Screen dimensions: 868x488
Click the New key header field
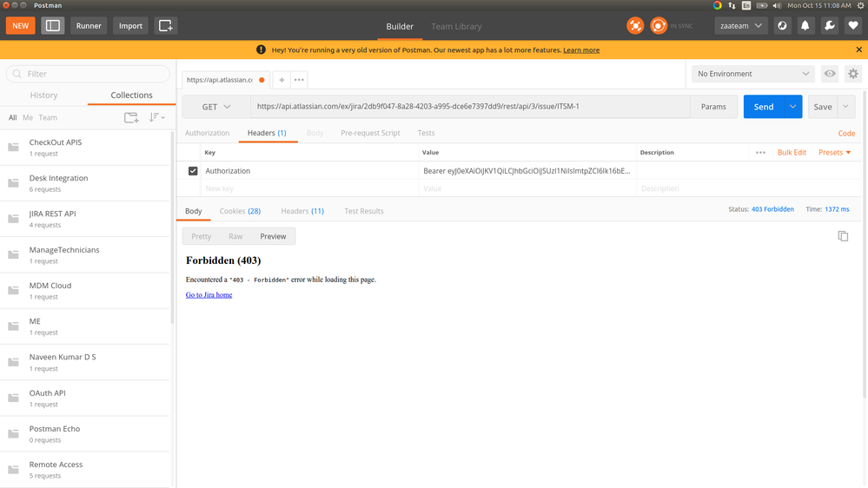tap(310, 188)
